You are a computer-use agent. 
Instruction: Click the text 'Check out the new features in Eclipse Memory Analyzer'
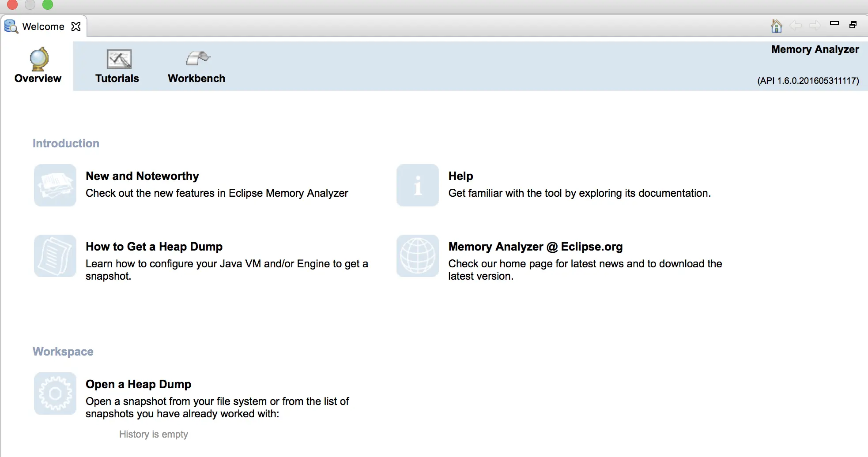pos(217,193)
